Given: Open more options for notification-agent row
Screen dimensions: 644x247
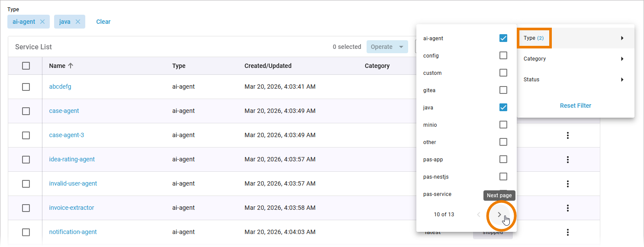Looking at the screenshot, I should pos(567,232).
